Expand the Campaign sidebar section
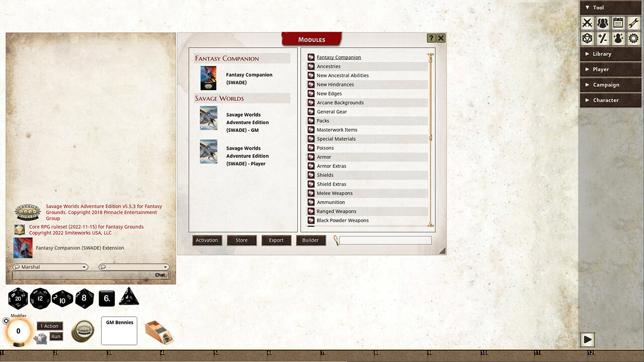The height and width of the screenshot is (362, 644). [x=610, y=85]
